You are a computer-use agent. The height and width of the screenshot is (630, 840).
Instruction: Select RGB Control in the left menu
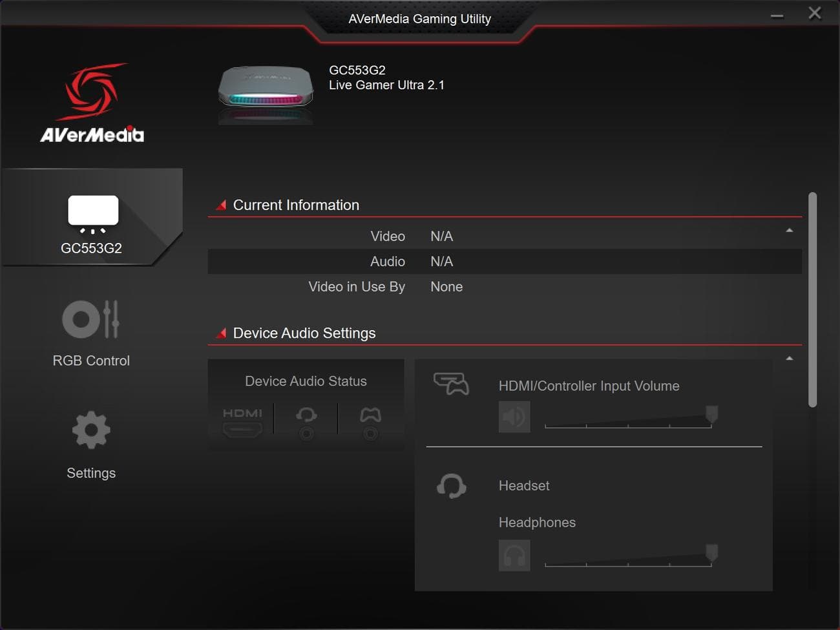[91, 360]
